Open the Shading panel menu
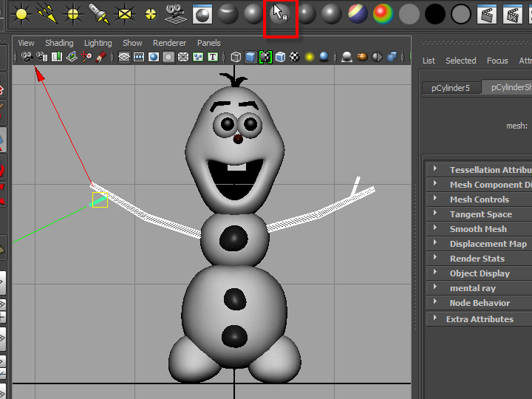 [x=59, y=43]
